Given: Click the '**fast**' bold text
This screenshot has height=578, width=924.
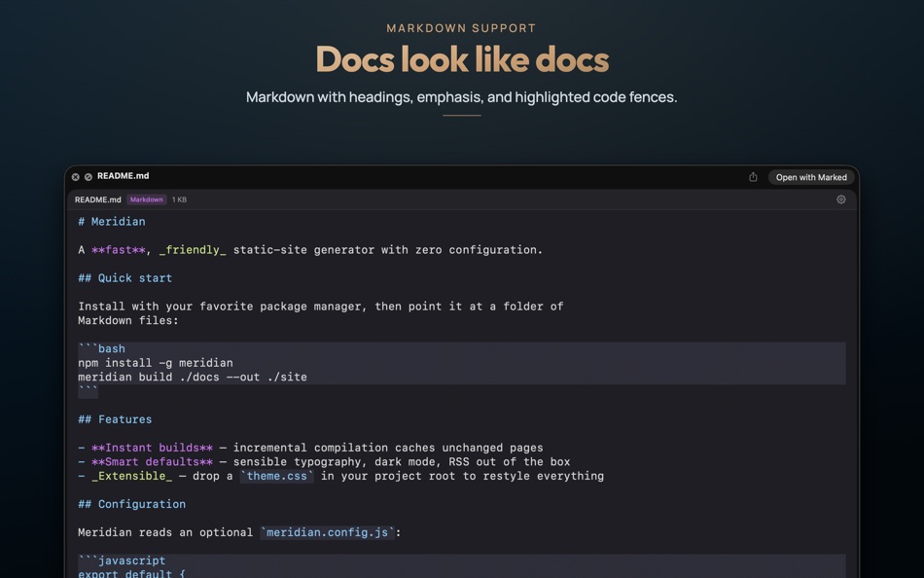Looking at the screenshot, I should point(119,250).
